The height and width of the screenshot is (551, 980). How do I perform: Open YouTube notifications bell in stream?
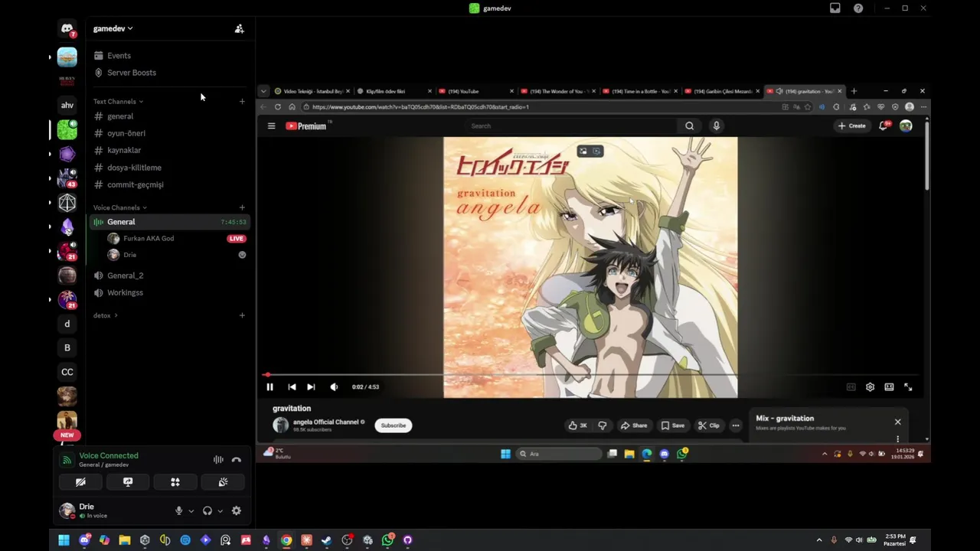click(884, 126)
